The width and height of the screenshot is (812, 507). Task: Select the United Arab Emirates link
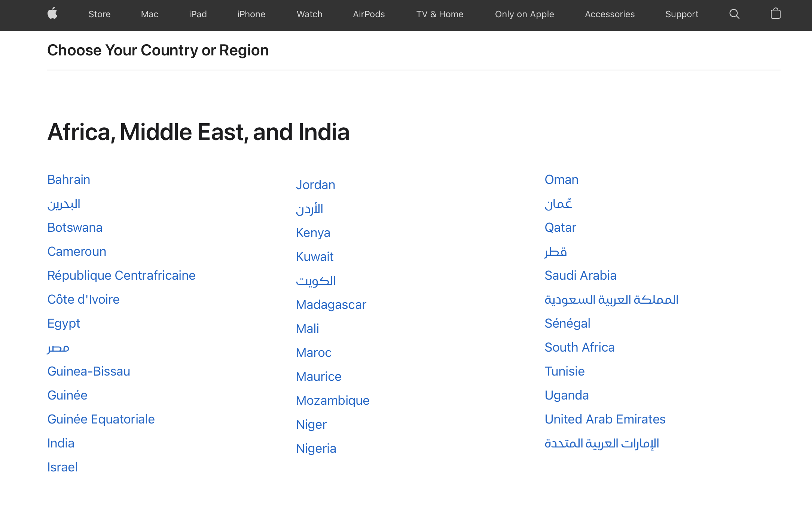point(605,419)
